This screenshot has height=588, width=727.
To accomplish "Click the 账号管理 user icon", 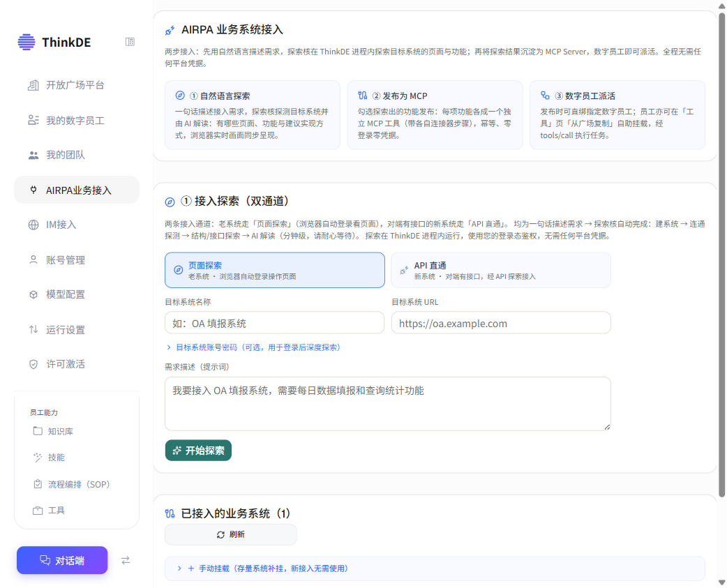I will click(x=33, y=260).
